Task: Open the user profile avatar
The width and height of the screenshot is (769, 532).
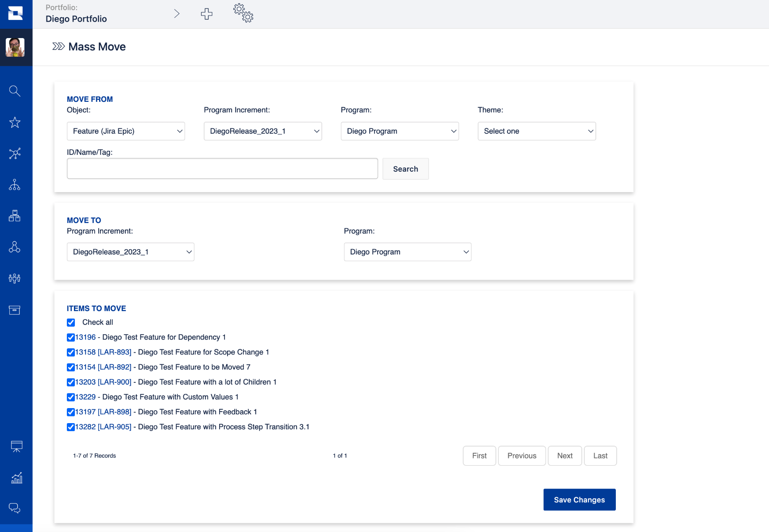Action: pyautogui.click(x=15, y=47)
